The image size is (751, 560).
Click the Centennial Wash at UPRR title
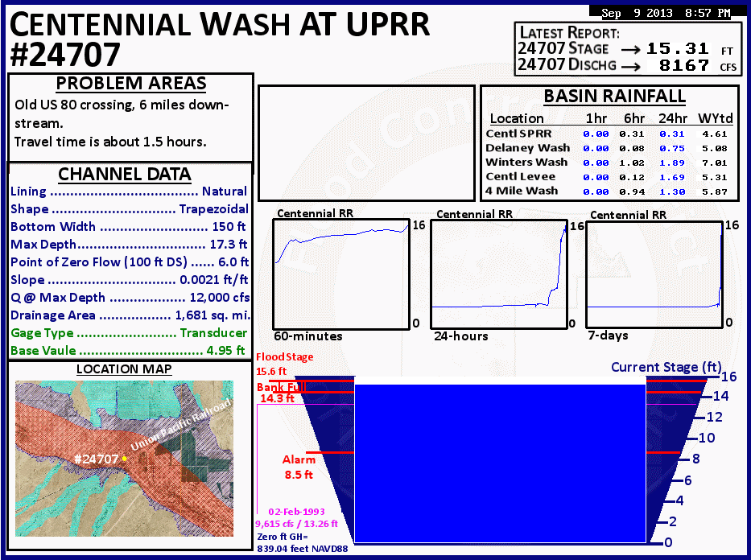pos(220,24)
